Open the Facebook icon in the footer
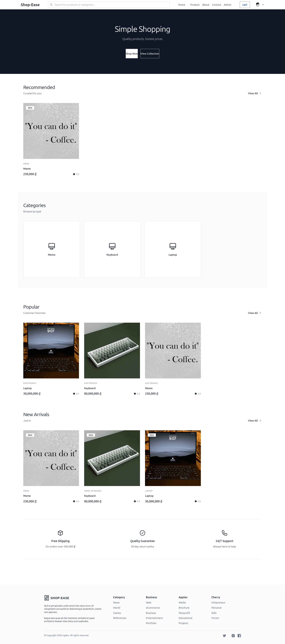This screenshot has height=644, width=285. coord(239,636)
